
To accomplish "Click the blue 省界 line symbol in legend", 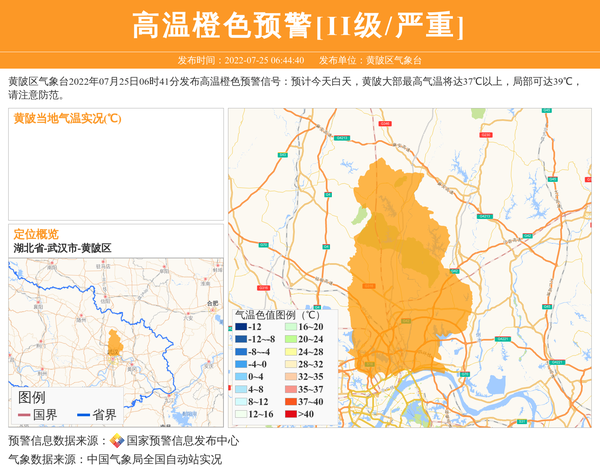I will (x=83, y=415).
